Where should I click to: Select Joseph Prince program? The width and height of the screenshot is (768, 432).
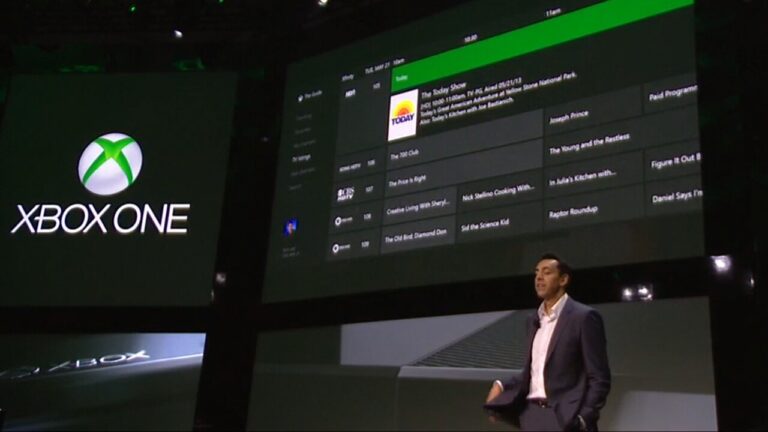click(x=593, y=112)
